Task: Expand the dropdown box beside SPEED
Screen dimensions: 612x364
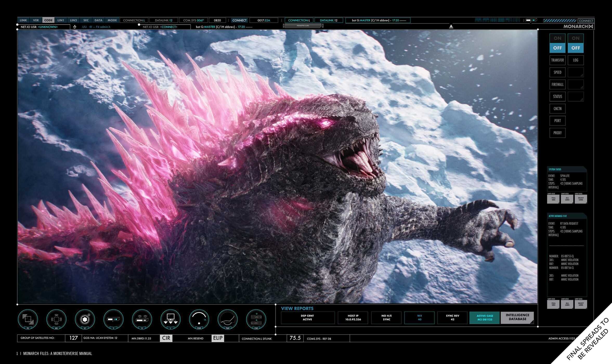Action: [x=575, y=72]
